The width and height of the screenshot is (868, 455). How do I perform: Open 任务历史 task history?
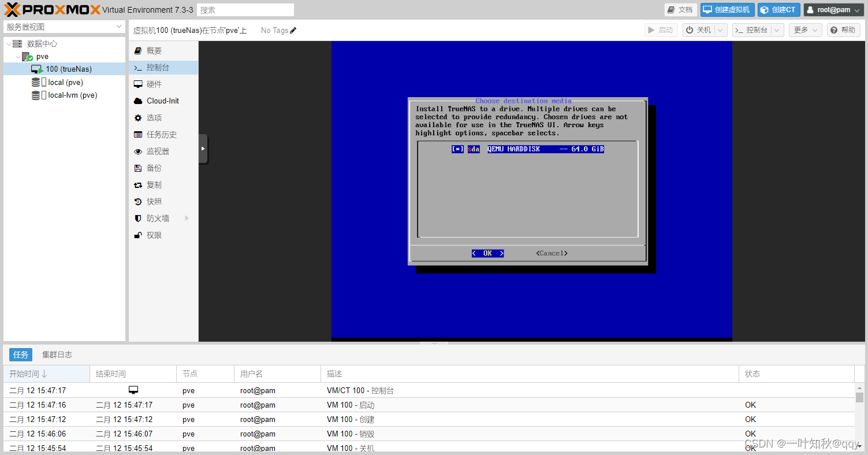coord(163,134)
